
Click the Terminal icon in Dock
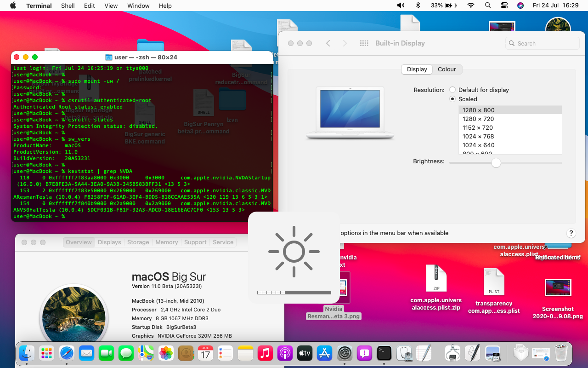point(384,353)
